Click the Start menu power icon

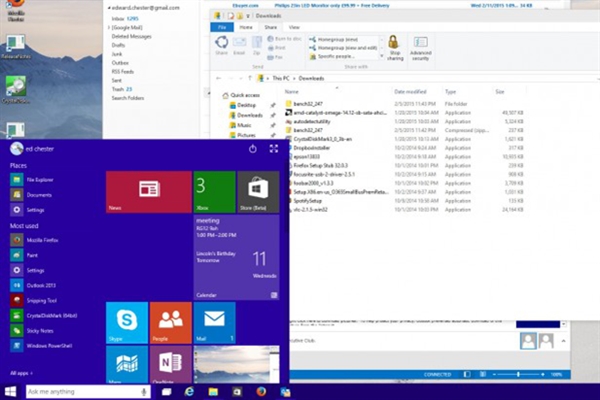(253, 149)
